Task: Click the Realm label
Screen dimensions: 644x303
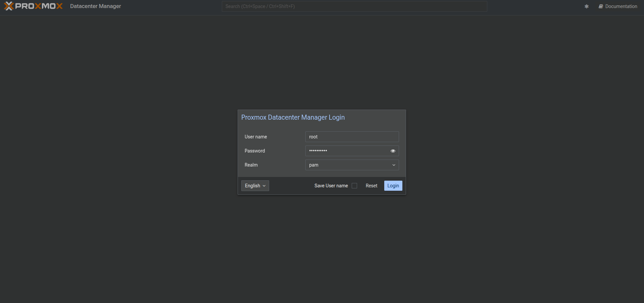Action: coord(251,165)
